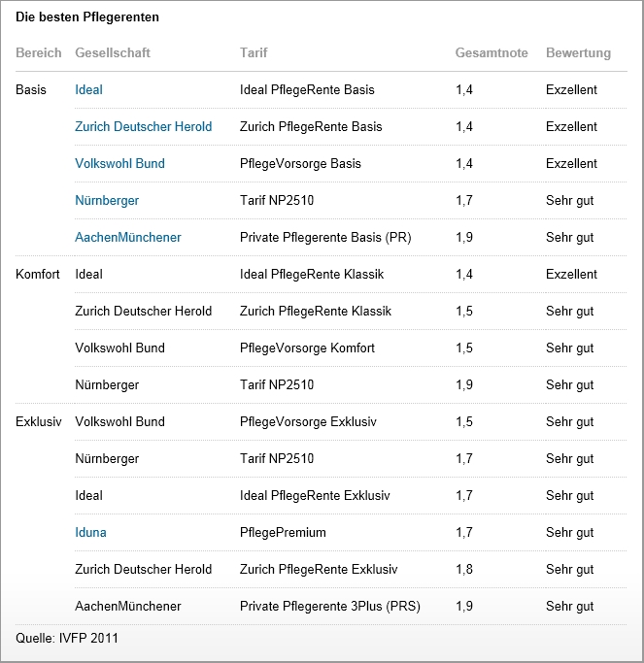Open the Ideal link in Basis section
This screenshot has width=644, height=663.
(88, 89)
